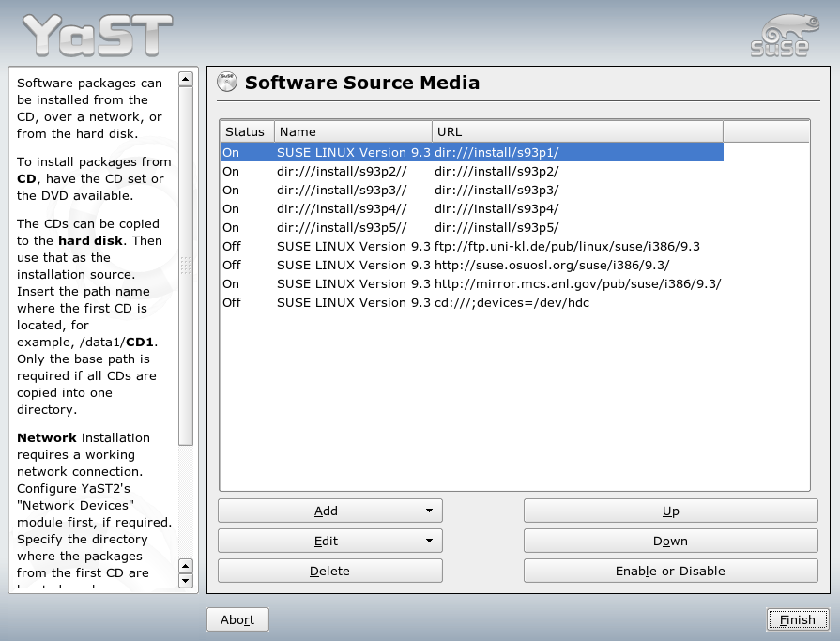The image size is (840, 641).
Task: Click the SUSE LINUX Version 9.3 name in the cd:/// row
Action: 354,302
